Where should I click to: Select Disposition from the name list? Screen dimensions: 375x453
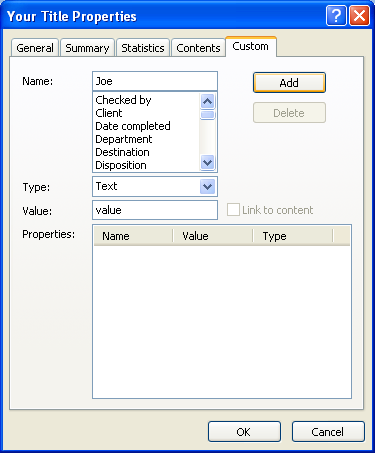click(x=121, y=165)
